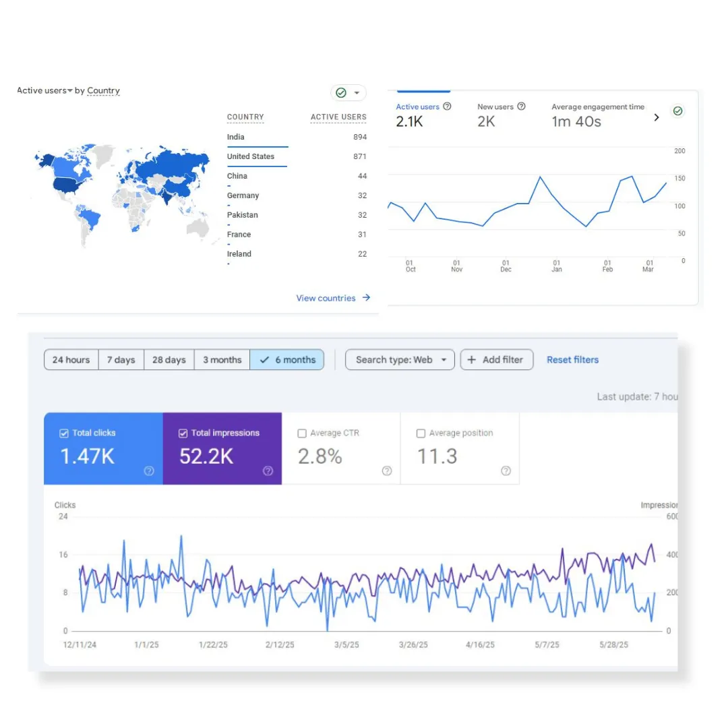The width and height of the screenshot is (728, 728).
Task: Click the Average position help icon
Action: 506,471
